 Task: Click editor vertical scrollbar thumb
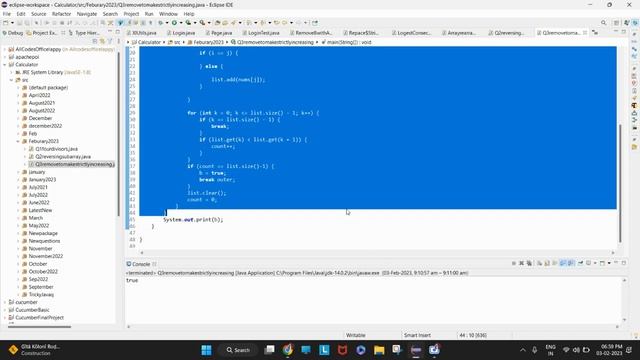[x=620, y=183]
